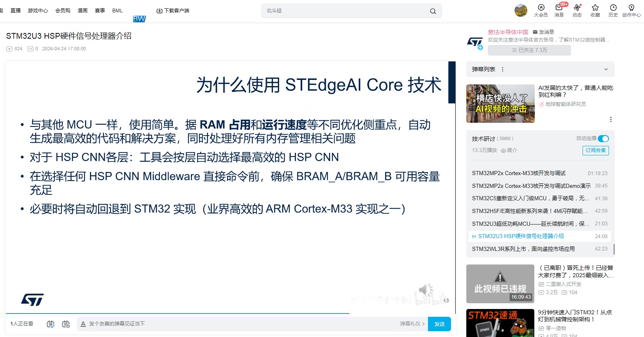Open the 会员购 nav item
644x337 pixels.
(63, 11)
